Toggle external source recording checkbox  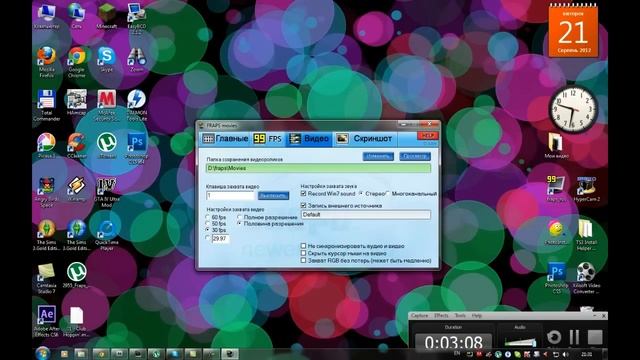pos(303,205)
